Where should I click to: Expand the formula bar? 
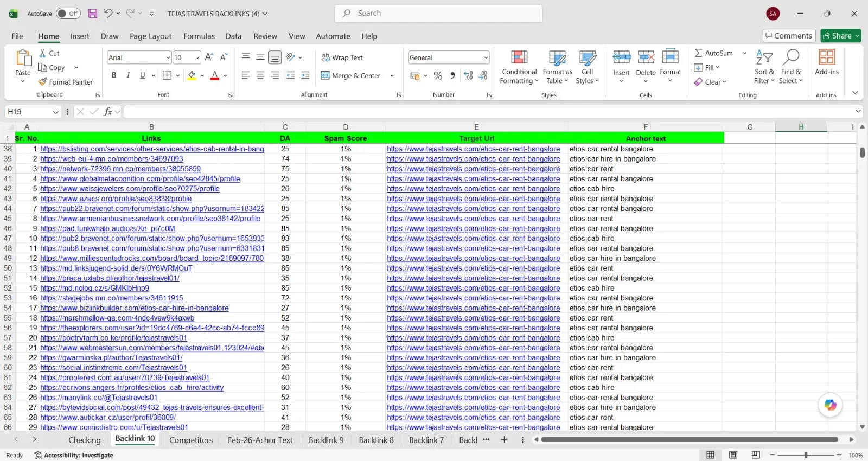tap(858, 111)
